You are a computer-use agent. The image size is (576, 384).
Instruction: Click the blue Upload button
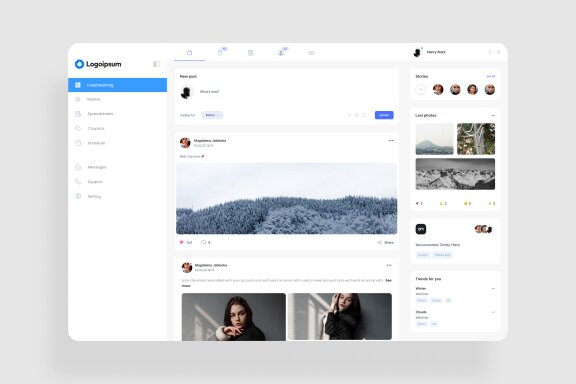point(384,115)
